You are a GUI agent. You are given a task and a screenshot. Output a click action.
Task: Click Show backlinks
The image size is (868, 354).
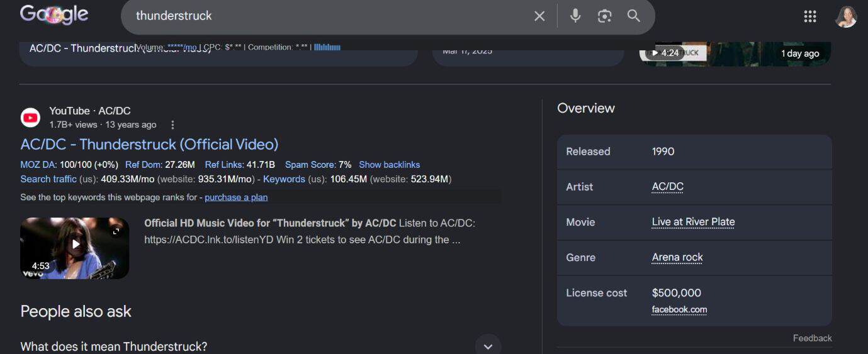389,165
